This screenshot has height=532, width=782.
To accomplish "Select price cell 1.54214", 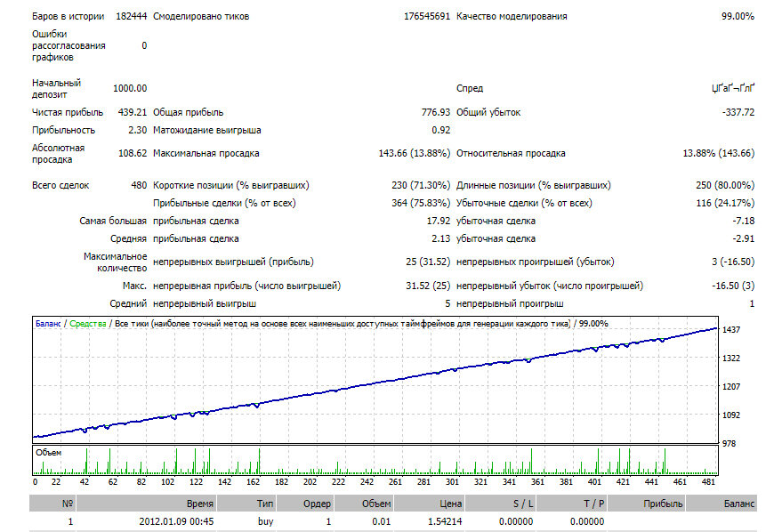I will [x=445, y=521].
